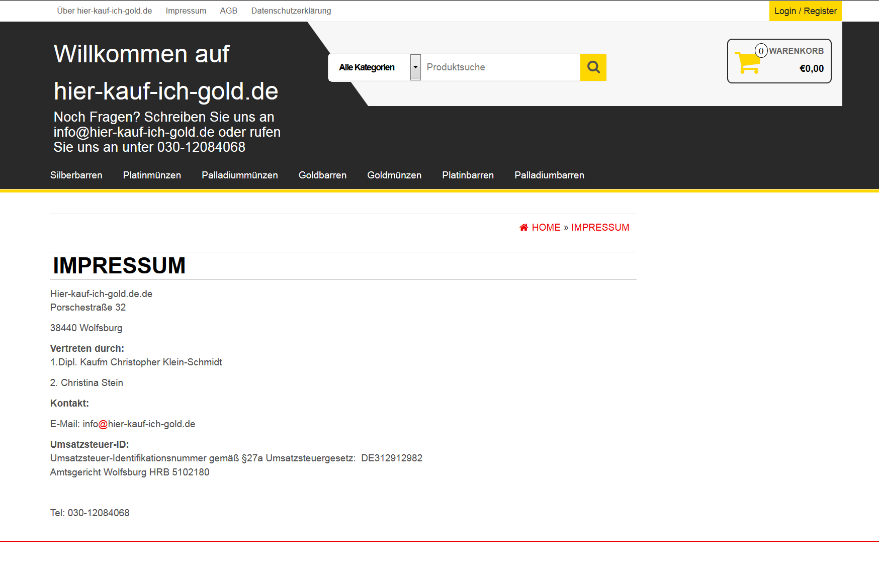The image size is (879, 588).
Task: Click the VAT number DE312912982
Action: click(392, 458)
